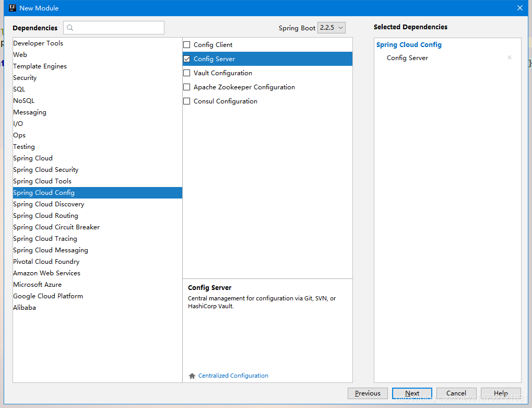Open the Spring Boot version dropdown
The height and width of the screenshot is (408, 532).
coord(332,28)
